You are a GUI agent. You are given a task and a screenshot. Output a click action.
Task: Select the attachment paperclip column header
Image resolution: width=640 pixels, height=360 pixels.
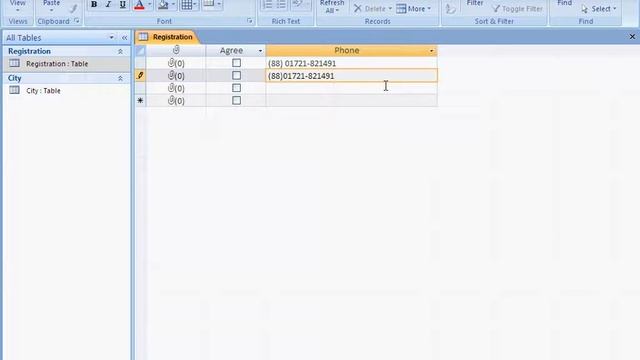[176, 51]
